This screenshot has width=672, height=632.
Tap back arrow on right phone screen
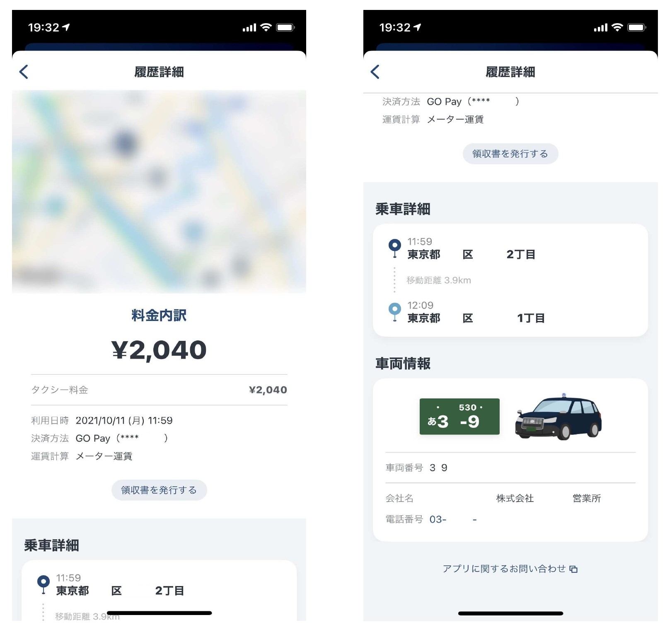(x=375, y=72)
